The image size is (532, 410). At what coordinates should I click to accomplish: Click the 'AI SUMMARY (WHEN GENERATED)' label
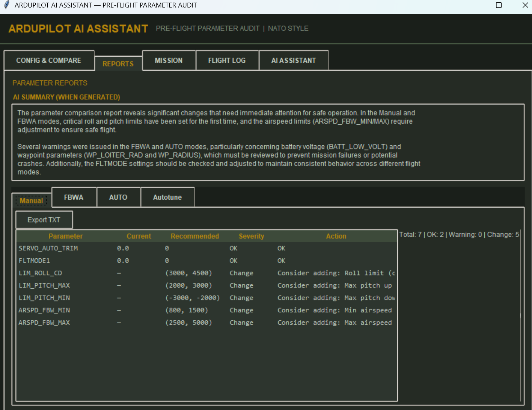[x=66, y=97]
